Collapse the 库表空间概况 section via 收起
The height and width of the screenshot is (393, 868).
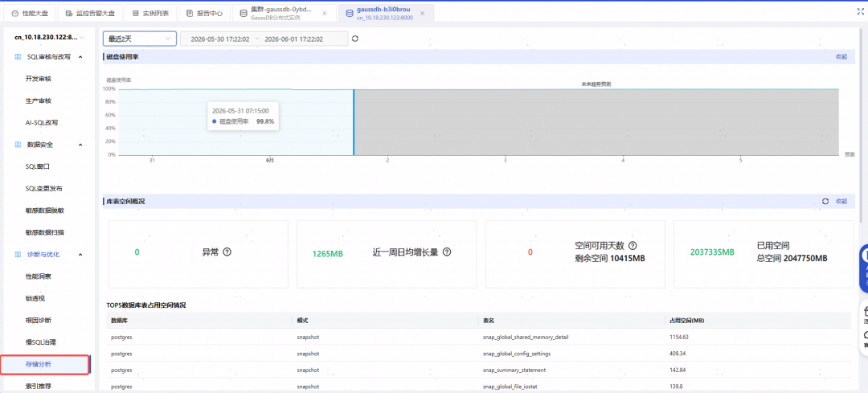[841, 202]
